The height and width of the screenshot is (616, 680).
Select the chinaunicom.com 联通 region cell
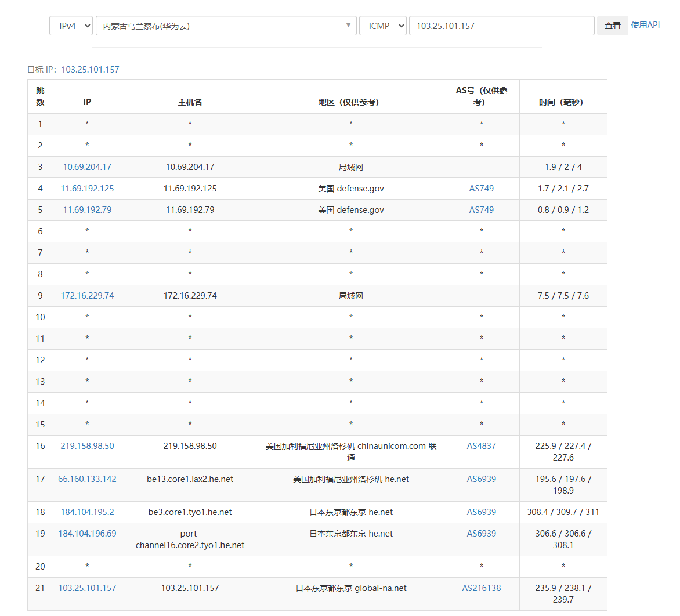[x=351, y=452]
